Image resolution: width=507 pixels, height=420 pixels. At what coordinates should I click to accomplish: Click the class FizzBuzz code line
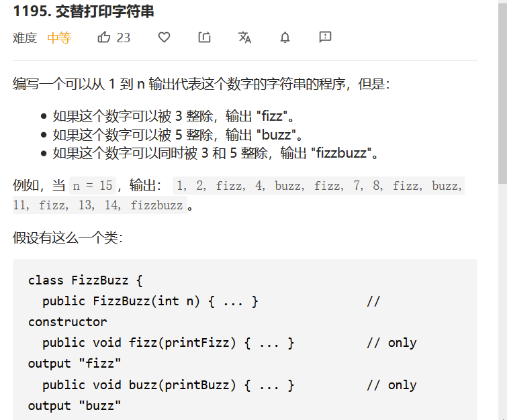(85, 280)
